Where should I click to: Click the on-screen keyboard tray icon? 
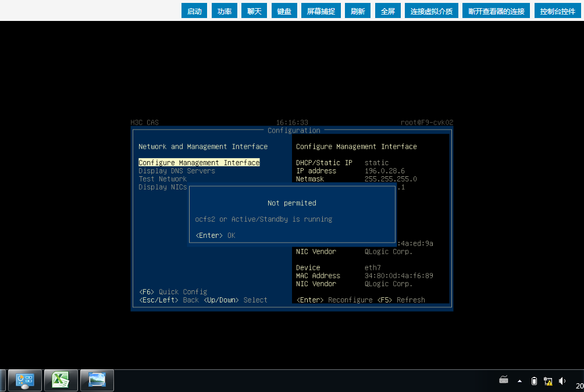[x=504, y=380]
